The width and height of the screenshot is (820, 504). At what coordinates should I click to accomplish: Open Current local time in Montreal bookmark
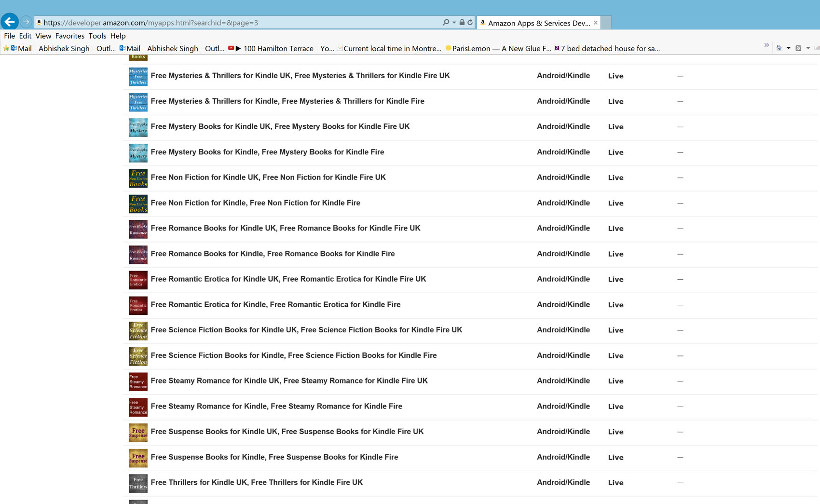tap(389, 48)
